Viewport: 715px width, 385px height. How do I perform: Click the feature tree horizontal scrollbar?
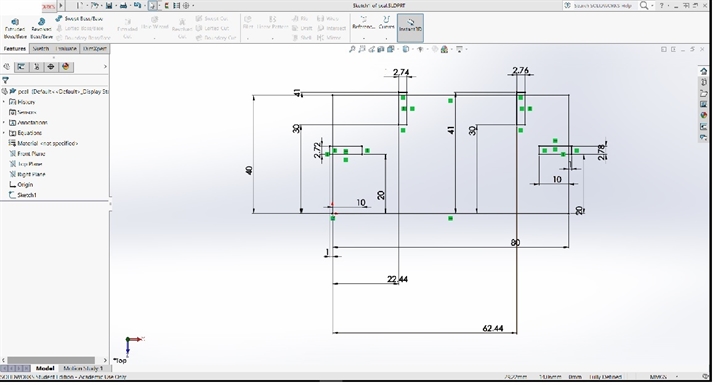pos(51,360)
